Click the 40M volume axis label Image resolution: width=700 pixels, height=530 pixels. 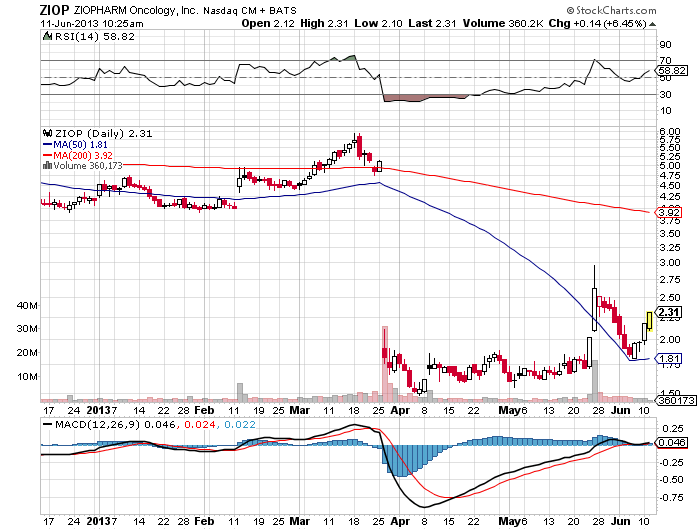tap(27, 305)
